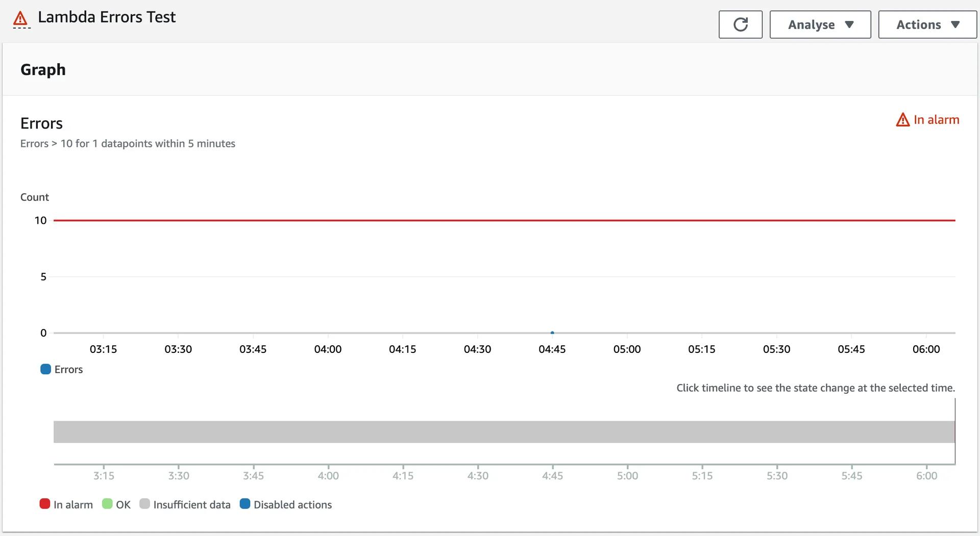Click the grey Insufficient data legend circle
This screenshot has height=536, width=980.
[x=145, y=504]
